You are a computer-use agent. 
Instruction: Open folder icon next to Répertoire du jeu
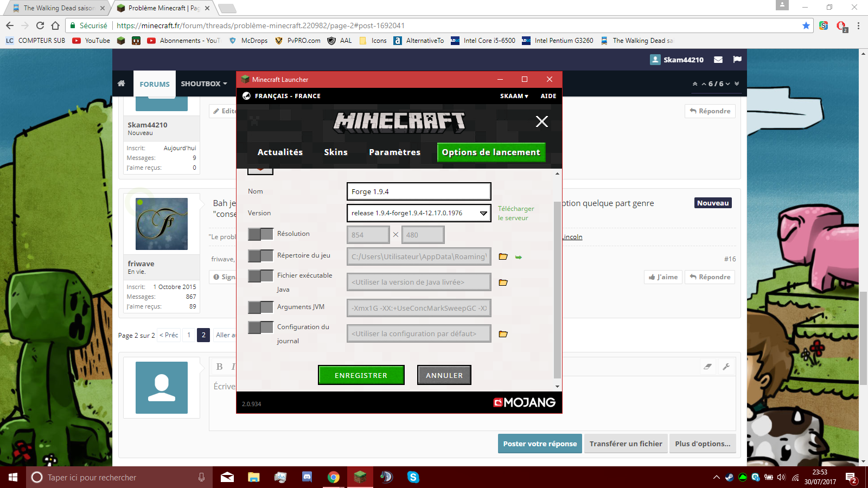(x=503, y=256)
